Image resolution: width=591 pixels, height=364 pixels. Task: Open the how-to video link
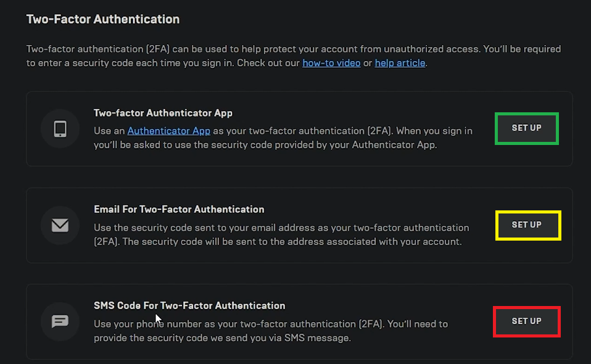coord(331,62)
